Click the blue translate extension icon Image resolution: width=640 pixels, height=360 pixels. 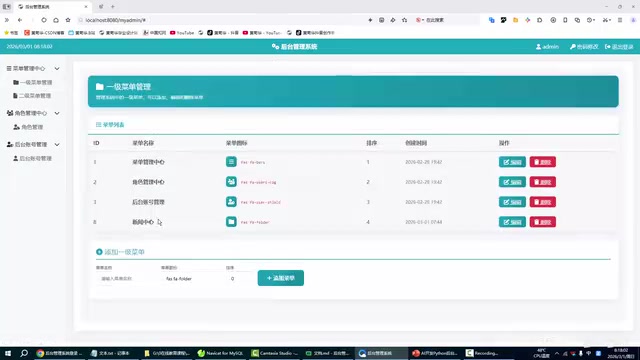pyautogui.click(x=491, y=20)
